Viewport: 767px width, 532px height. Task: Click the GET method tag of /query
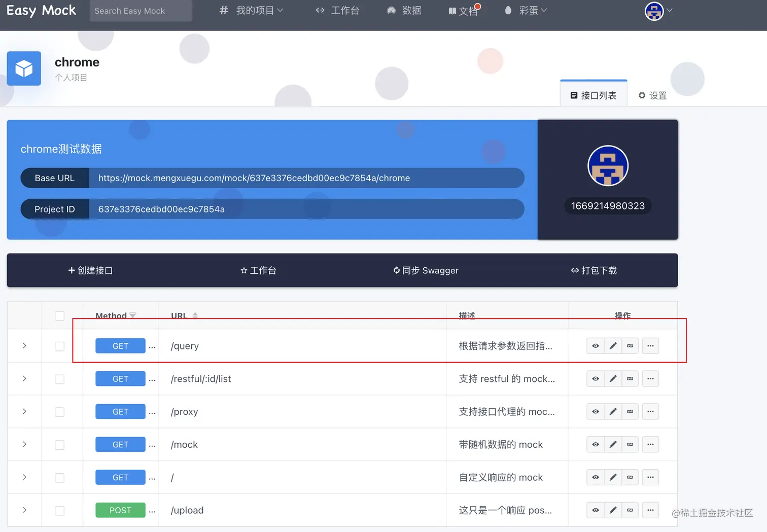pos(120,346)
